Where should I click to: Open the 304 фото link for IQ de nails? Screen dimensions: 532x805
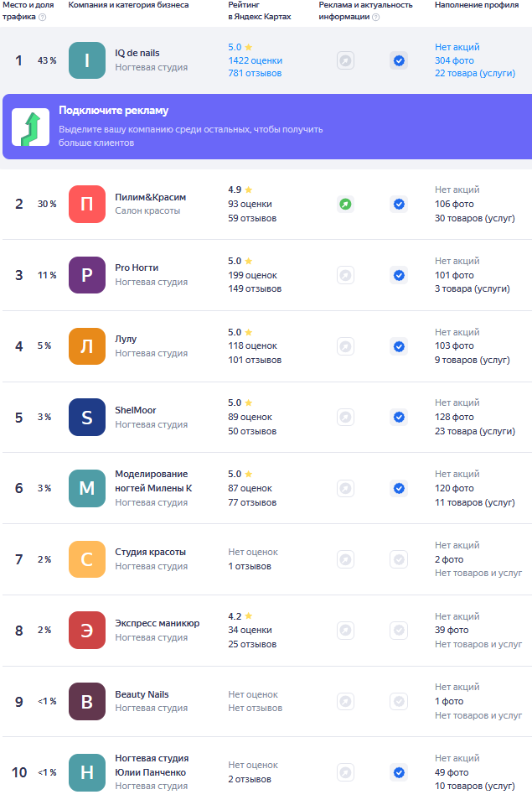(x=454, y=60)
